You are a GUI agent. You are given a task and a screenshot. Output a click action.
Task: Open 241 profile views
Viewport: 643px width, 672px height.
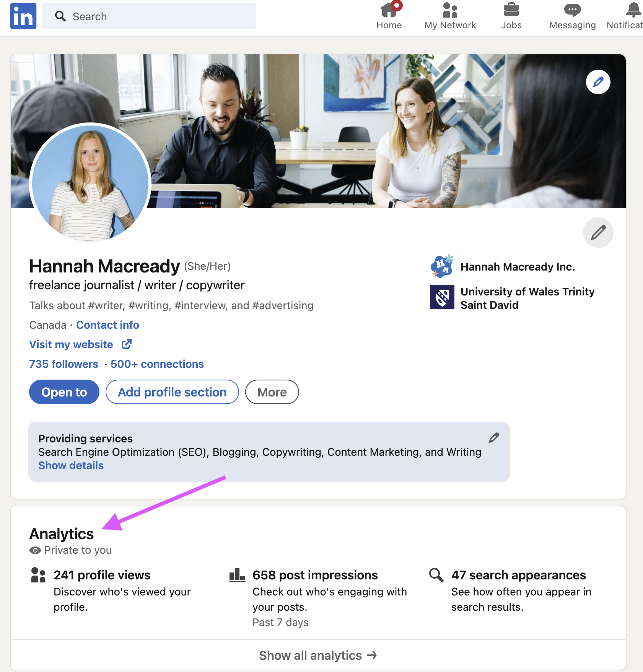pos(102,575)
